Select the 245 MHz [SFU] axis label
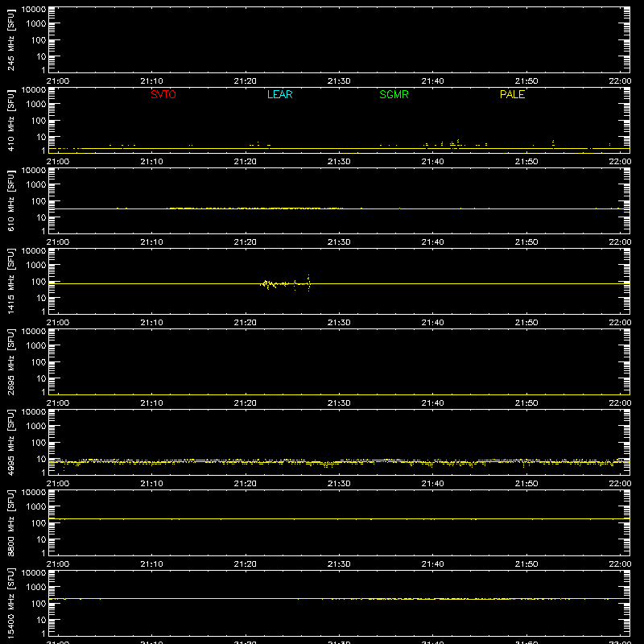 point(10,40)
